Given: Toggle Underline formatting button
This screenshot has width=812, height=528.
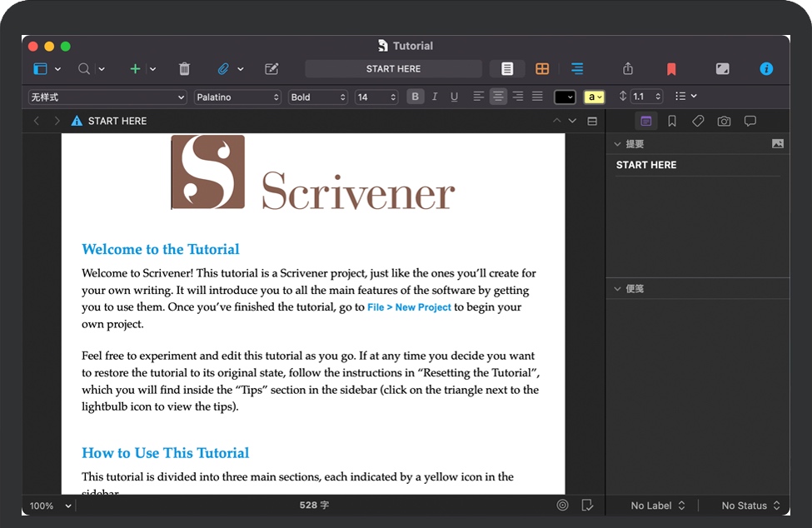Looking at the screenshot, I should pyautogui.click(x=454, y=97).
